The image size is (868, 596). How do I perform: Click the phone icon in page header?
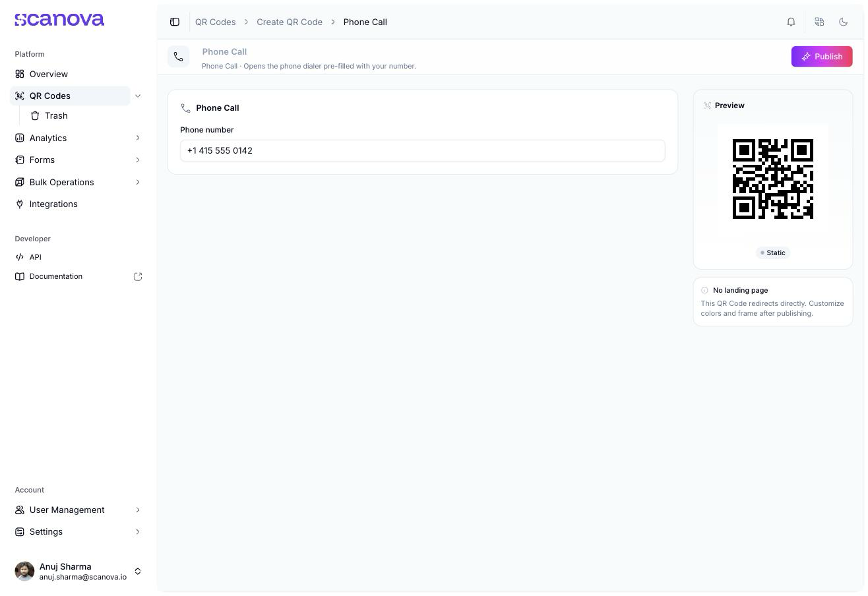[178, 57]
